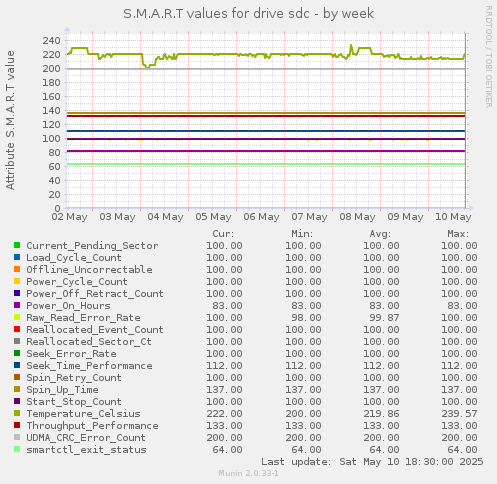Click the Load_Cycle_Count blue color swatch
Screen dimensions: 497x484
point(17,257)
